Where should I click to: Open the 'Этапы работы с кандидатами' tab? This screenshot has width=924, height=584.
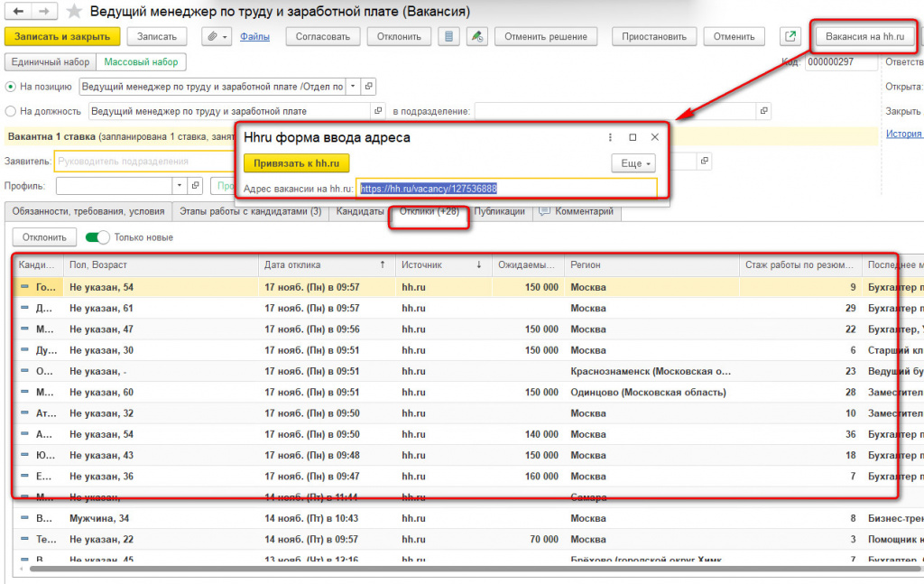pyautogui.click(x=250, y=211)
